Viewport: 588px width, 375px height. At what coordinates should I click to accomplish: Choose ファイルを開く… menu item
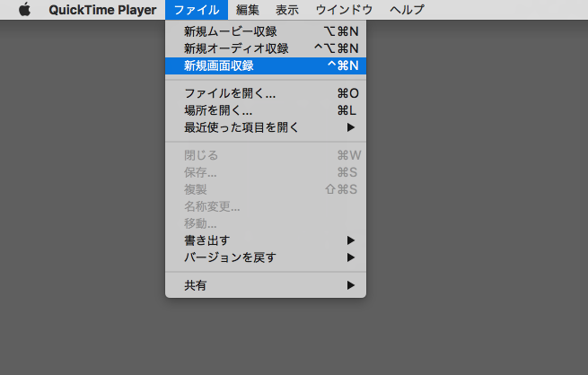pyautogui.click(x=266, y=93)
